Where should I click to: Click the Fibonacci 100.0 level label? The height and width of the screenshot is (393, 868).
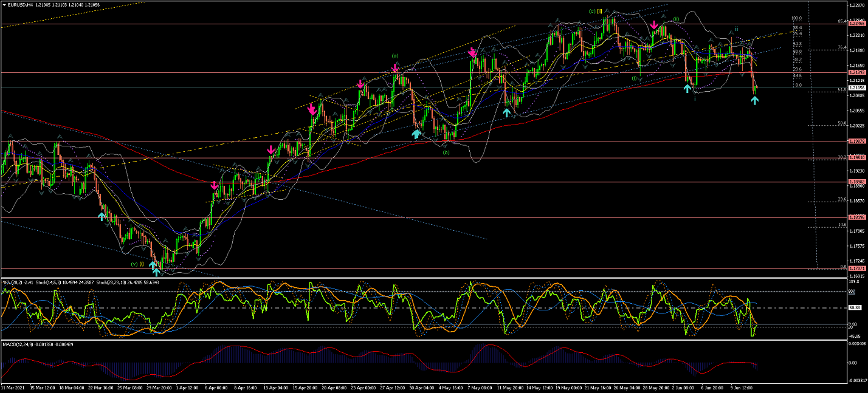click(x=796, y=18)
